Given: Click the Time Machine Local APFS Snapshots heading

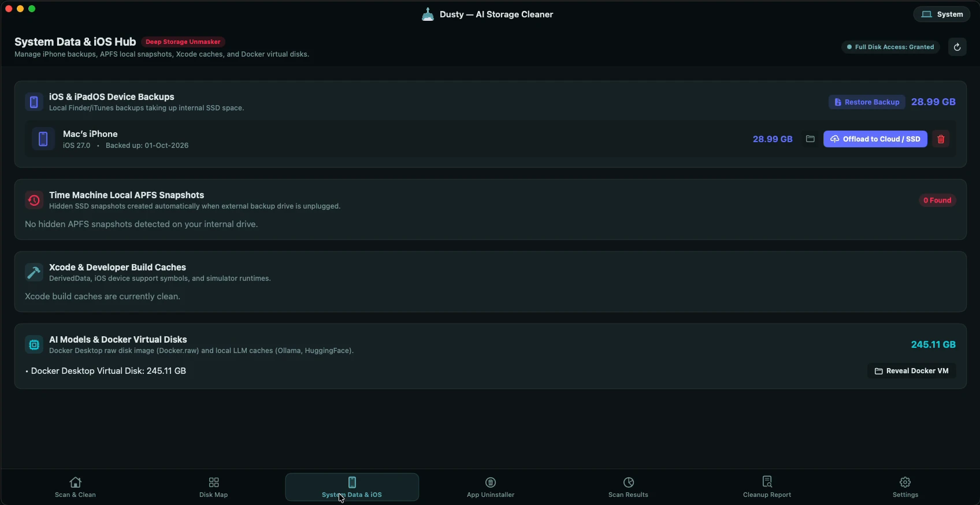Looking at the screenshot, I should click(x=127, y=195).
